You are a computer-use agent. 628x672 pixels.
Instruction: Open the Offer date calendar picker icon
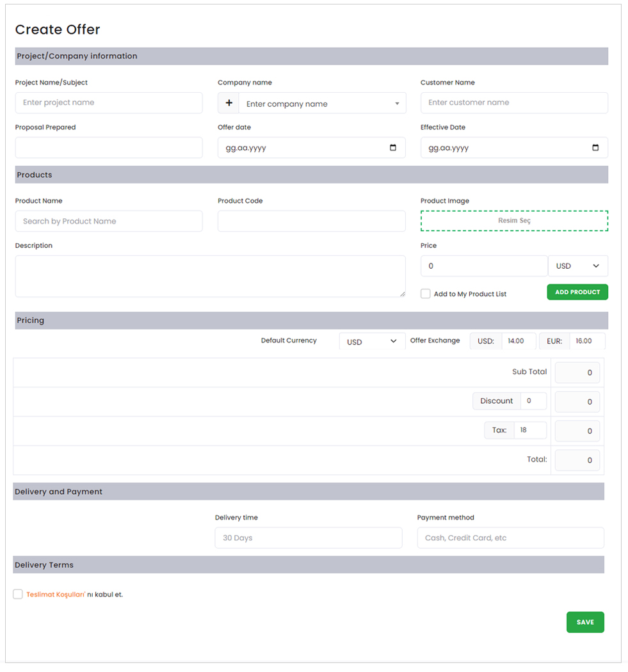[393, 148]
